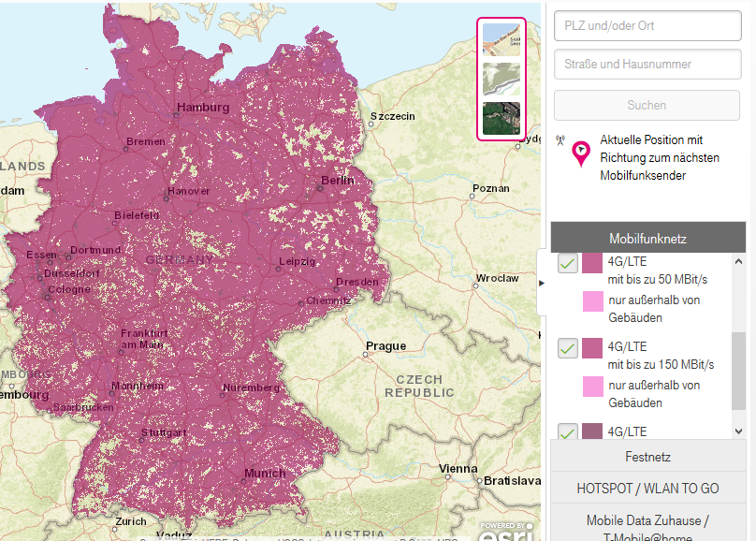Viewport: 756px width, 541px height.
Task: Click Bremen on the coverage map
Action: click(x=146, y=141)
